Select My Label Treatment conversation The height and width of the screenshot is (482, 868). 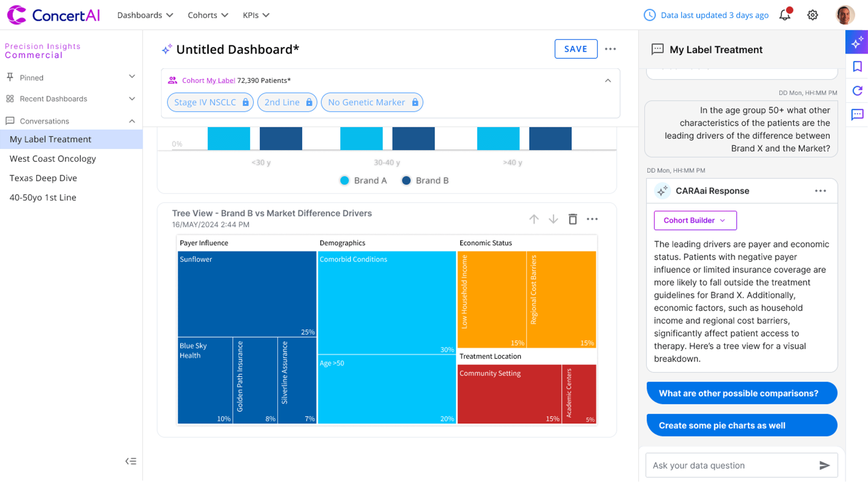(x=71, y=139)
